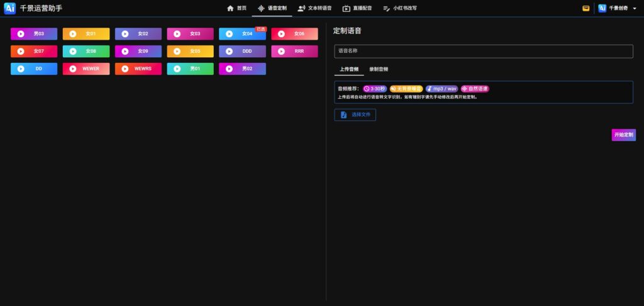The height and width of the screenshot is (306, 644).
Task: Play the WEWRS voice preview icon
Action: click(125, 69)
